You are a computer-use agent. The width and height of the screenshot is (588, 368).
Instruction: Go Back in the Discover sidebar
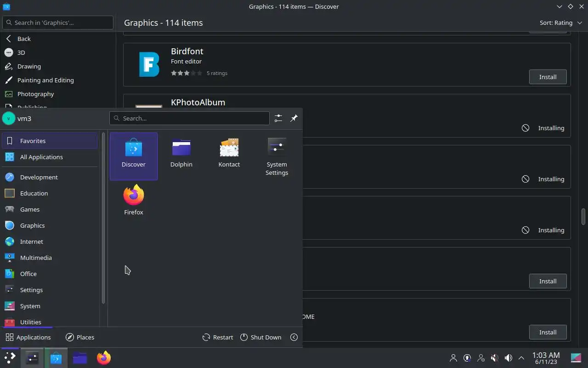tap(58, 39)
